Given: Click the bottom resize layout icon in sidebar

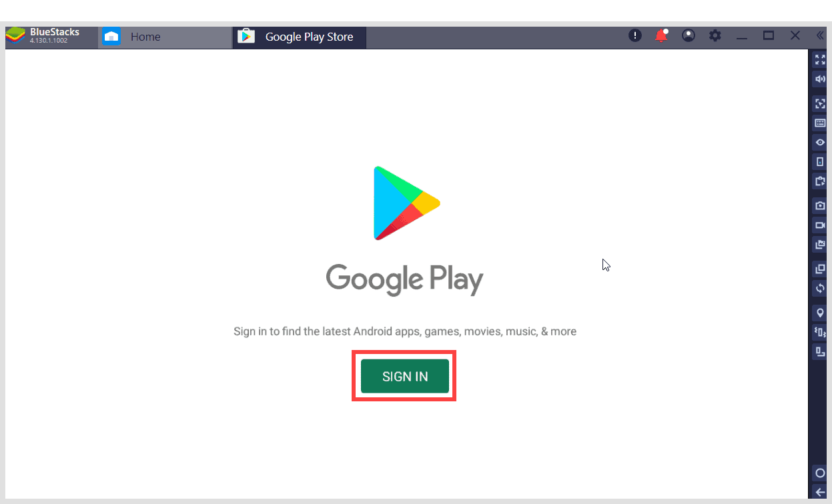Looking at the screenshot, I should click(821, 351).
